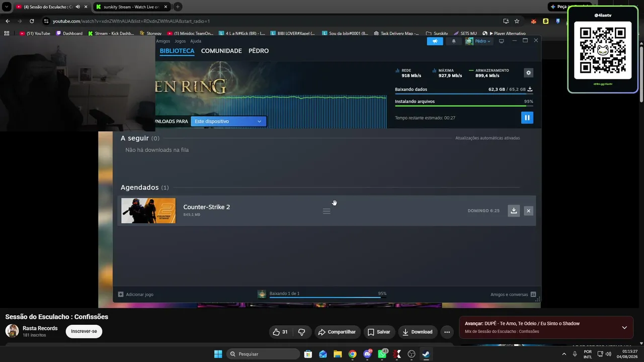Screen dimensions: 644x362
Task: Expand the 'Avançar' mix playlist panel
Action: coord(624,327)
